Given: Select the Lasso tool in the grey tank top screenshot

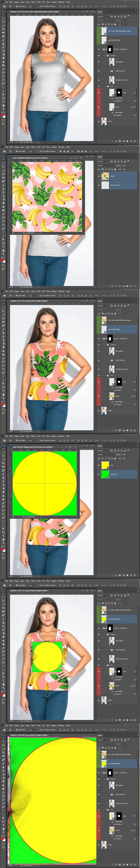Looking at the screenshot, I should click(x=3, y=22).
